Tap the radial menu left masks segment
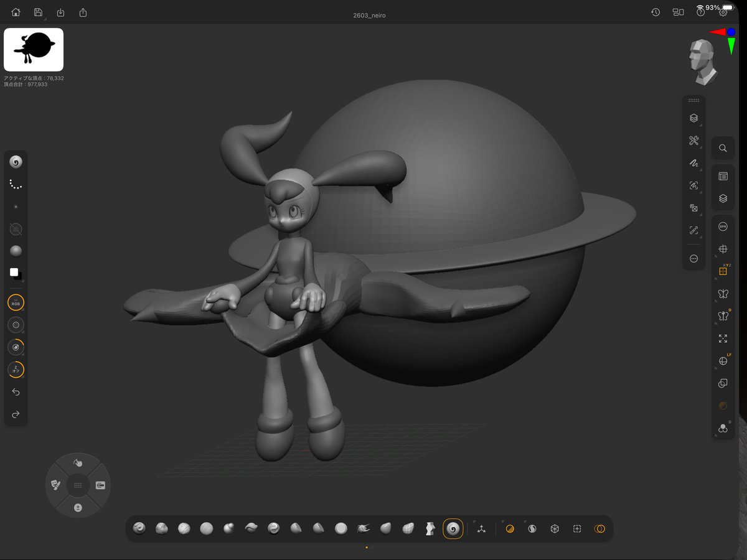Screen dimensions: 747x560 coord(55,485)
